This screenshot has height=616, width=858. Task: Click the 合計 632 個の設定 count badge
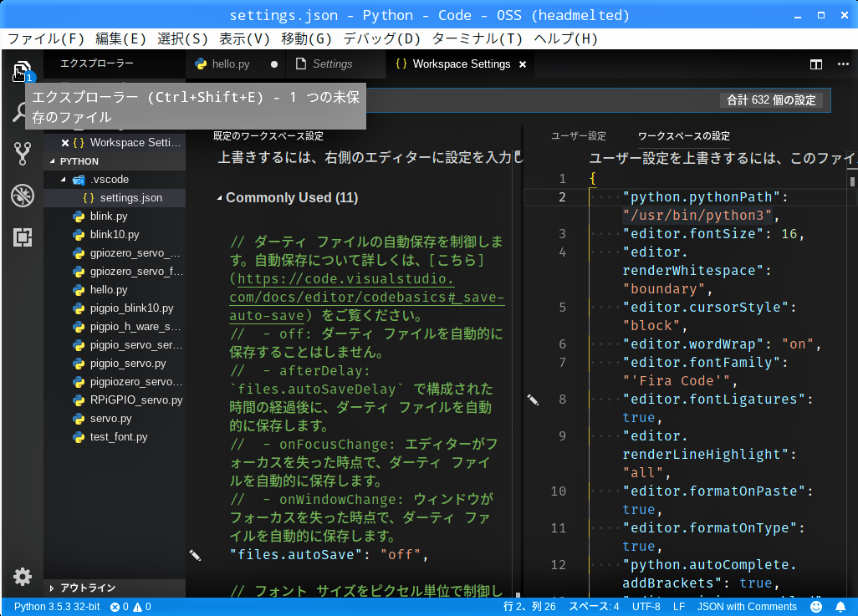771,100
